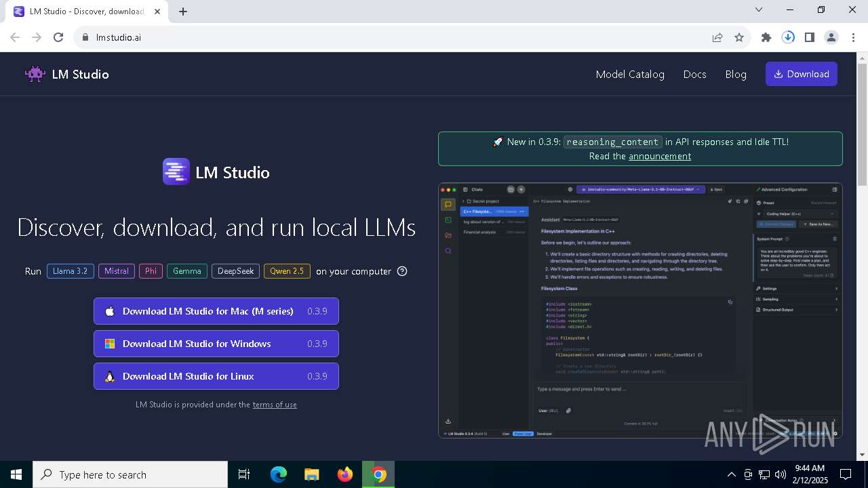The width and height of the screenshot is (868, 488).
Task: Go back to previous page in browser
Action: click(15, 37)
